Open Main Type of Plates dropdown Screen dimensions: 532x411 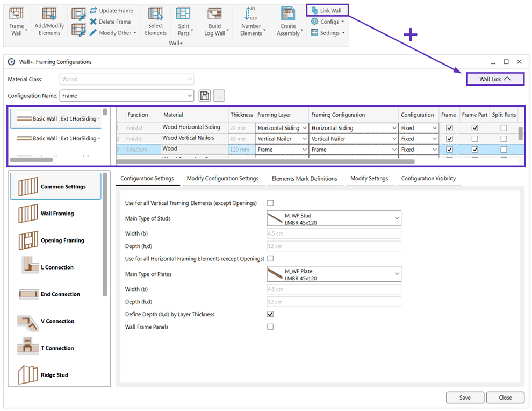point(334,274)
